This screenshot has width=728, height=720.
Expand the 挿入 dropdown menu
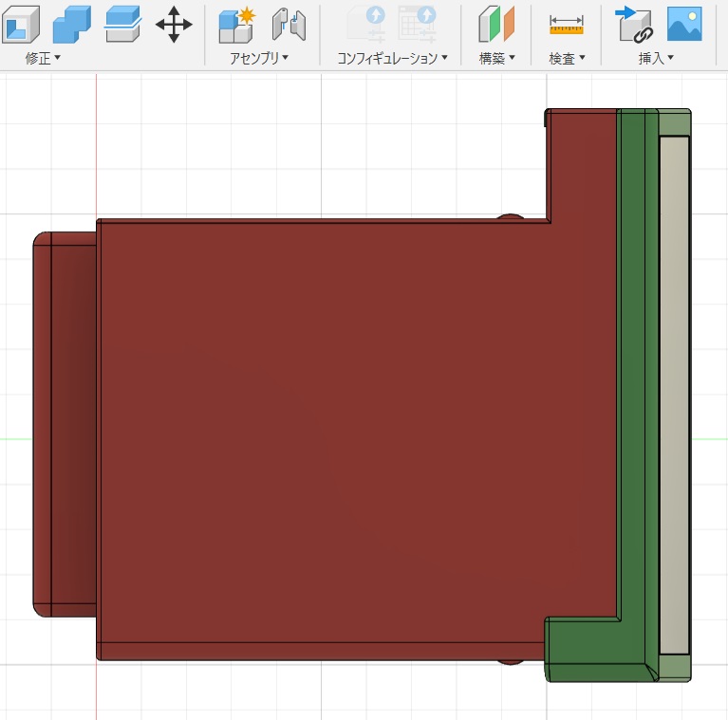point(656,58)
